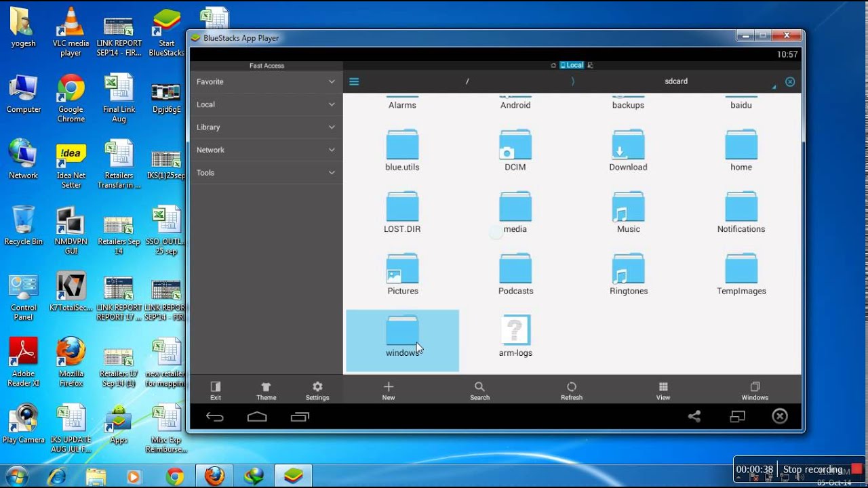Open the Search tool
The width and height of the screenshot is (868, 488).
[x=479, y=390]
